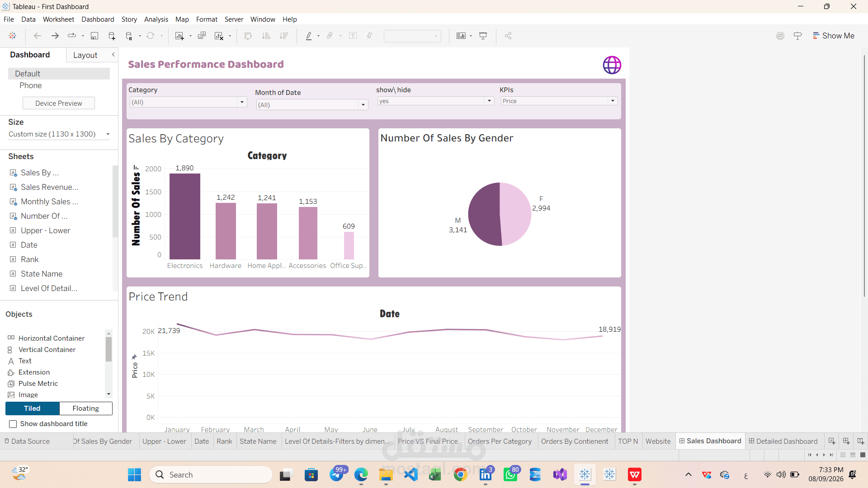Click the Tableau start page icon
The image size is (868, 488).
coord(13,36)
